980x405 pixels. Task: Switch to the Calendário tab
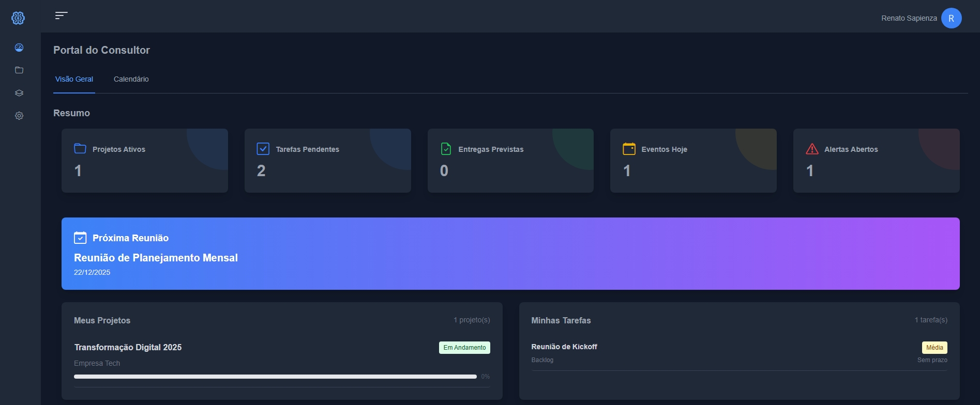click(131, 79)
